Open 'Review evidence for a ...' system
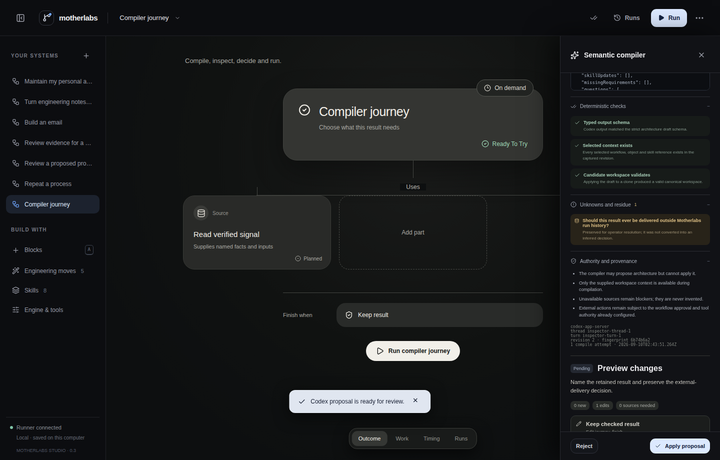 52,143
